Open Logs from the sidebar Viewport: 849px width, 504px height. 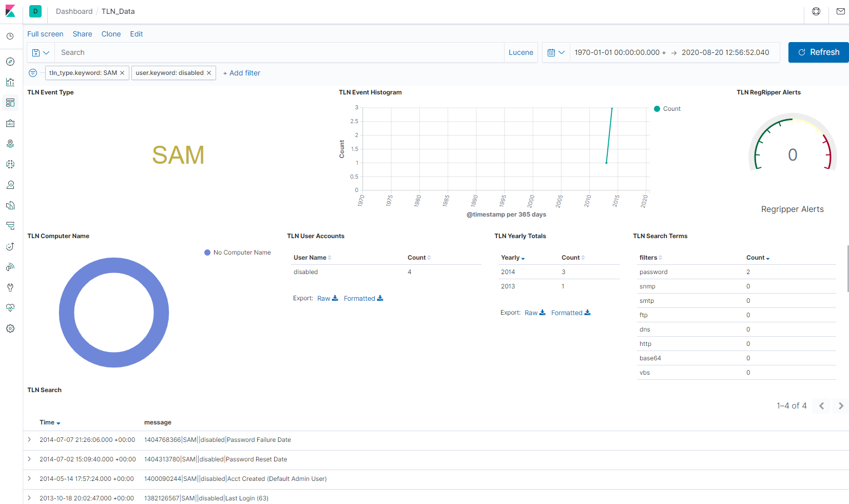click(x=10, y=205)
